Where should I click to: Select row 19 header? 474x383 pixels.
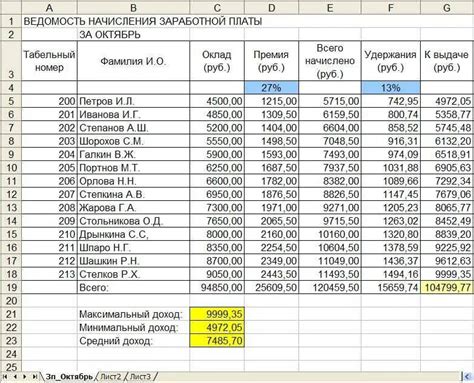[x=11, y=287]
